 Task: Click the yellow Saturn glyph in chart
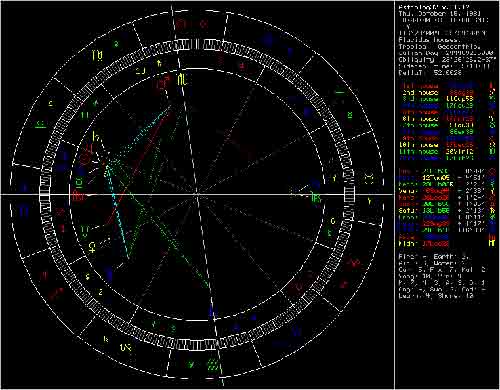click(96, 137)
